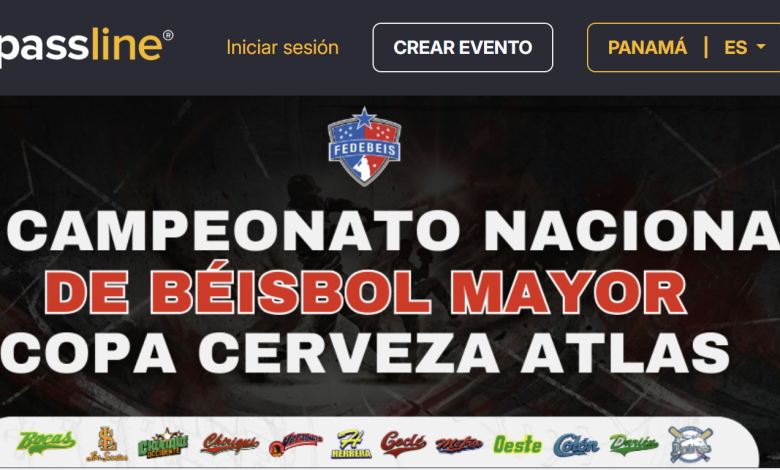Click the green Oeste team logo
This screenshot has width=780, height=470.
click(x=517, y=444)
